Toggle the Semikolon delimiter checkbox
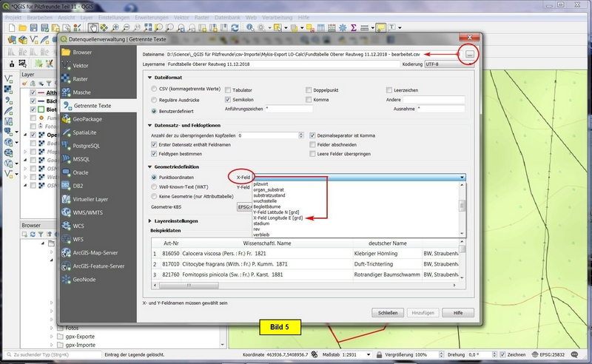The image size is (592, 364). [x=228, y=98]
